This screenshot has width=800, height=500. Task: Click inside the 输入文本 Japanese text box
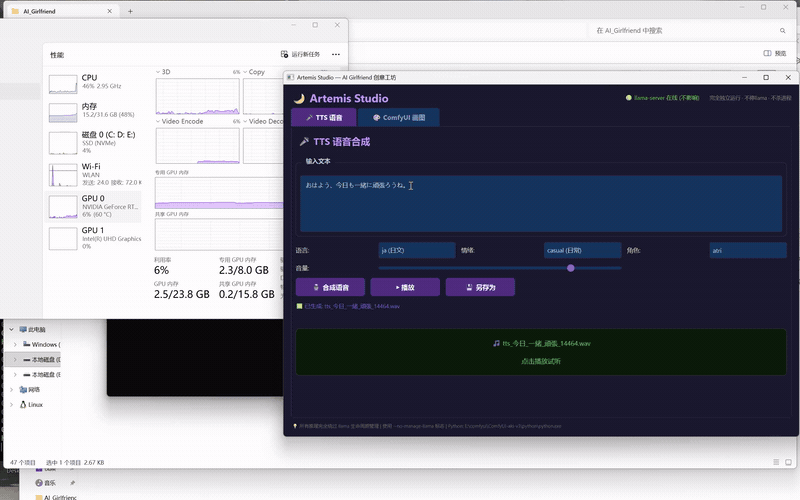click(x=541, y=204)
